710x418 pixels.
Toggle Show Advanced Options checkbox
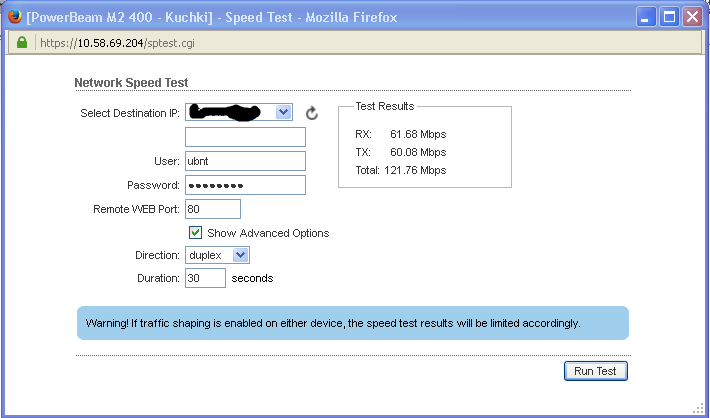click(x=195, y=233)
